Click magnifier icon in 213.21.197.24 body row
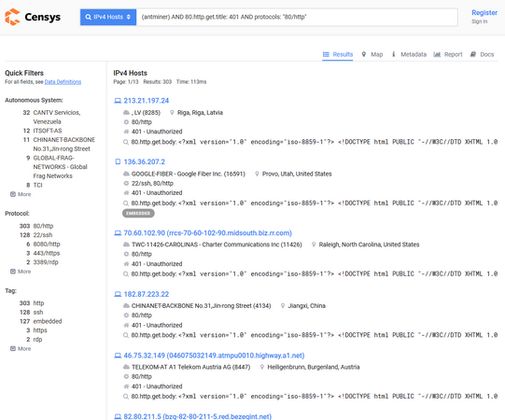This screenshot has height=420, width=505. coord(126,142)
